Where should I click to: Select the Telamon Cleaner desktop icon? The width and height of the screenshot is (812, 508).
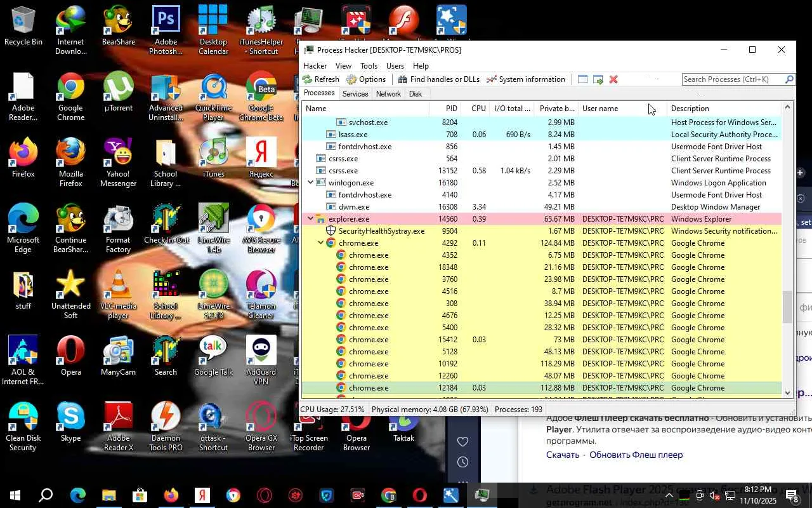point(261,295)
